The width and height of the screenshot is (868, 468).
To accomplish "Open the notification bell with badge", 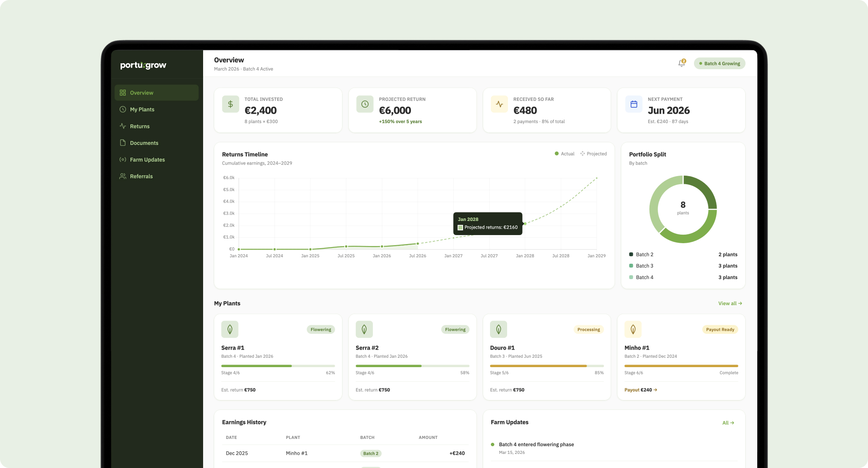I will (x=681, y=63).
